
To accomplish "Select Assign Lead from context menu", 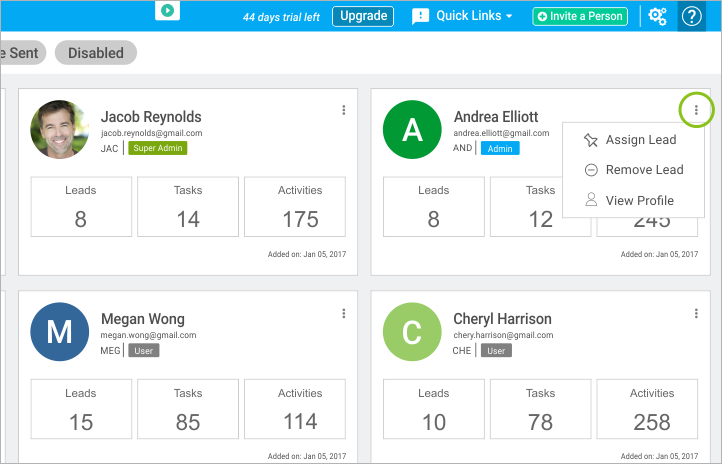I will 640,140.
